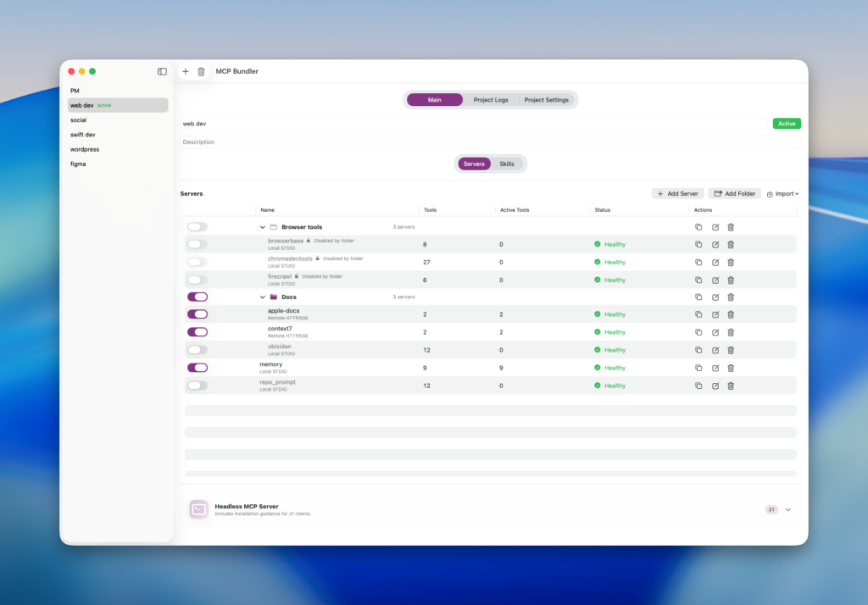Collapse the Docs folder
868x605 pixels.
click(x=263, y=297)
